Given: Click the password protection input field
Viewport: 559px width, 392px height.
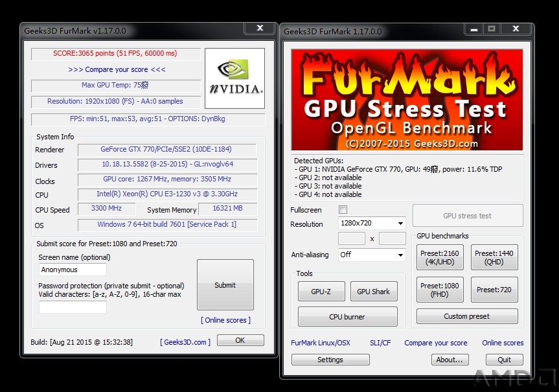Looking at the screenshot, I should [x=73, y=307].
